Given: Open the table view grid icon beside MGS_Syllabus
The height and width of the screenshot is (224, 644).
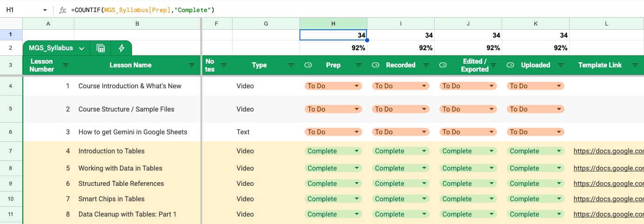Looking at the screenshot, I should pos(100,48).
